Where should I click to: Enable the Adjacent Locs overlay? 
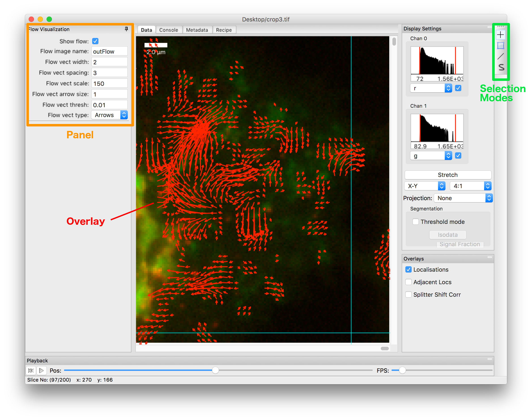tap(409, 282)
